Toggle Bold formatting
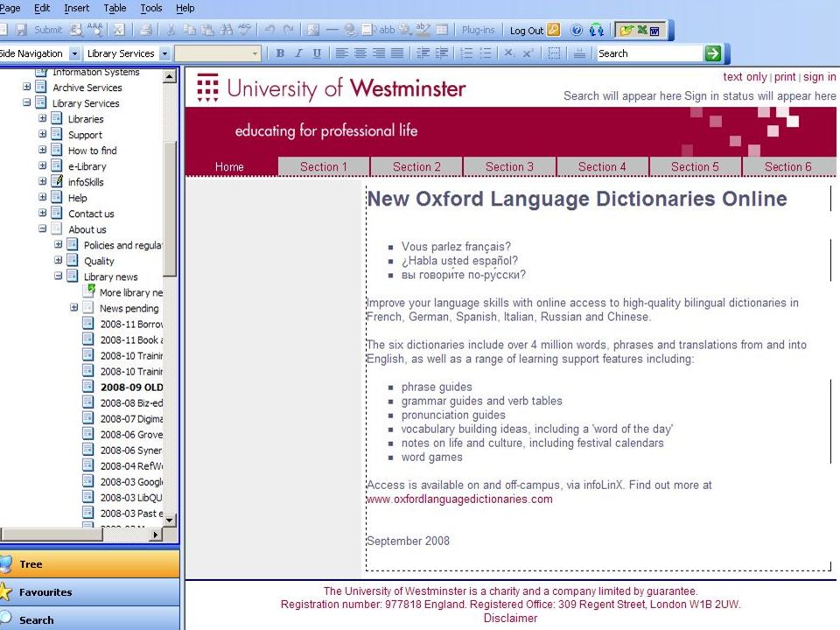840x630 pixels. (280, 53)
